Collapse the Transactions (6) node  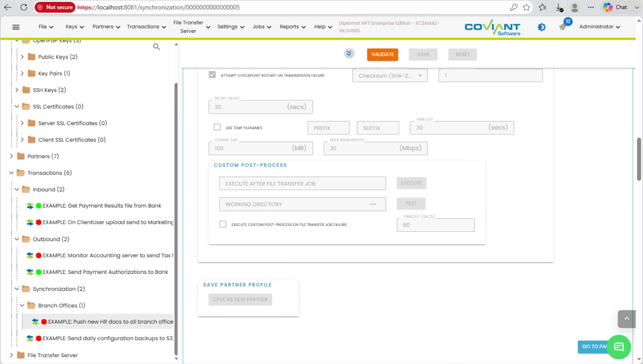[x=11, y=173]
